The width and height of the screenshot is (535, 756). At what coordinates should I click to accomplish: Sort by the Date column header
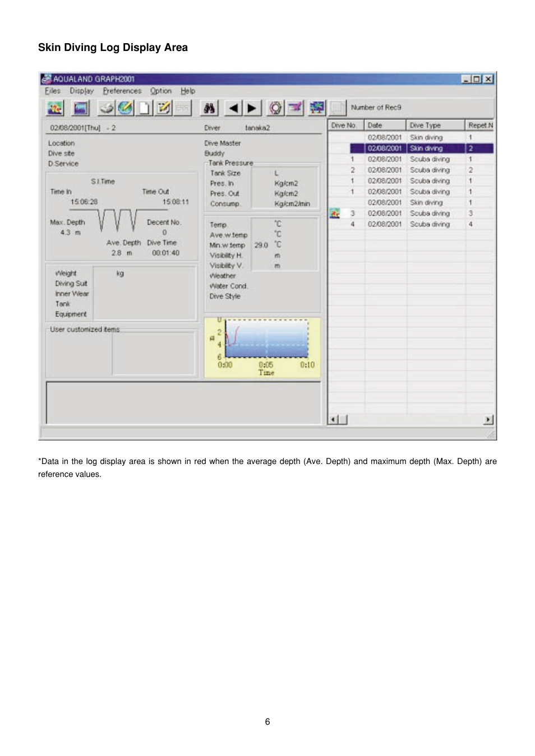coord(385,126)
